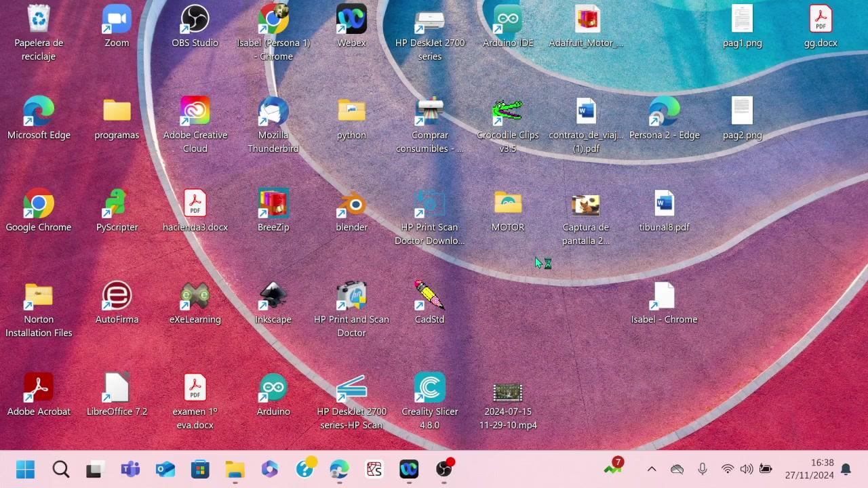The width and height of the screenshot is (868, 488).
Task: Select the HP Print and Scan Doctor shortcut
Action: (x=351, y=310)
